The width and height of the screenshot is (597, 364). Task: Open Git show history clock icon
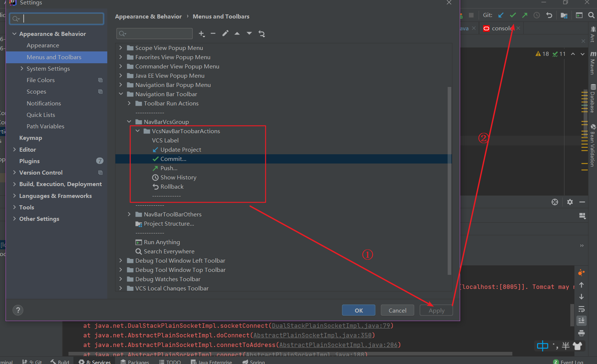coord(537,15)
